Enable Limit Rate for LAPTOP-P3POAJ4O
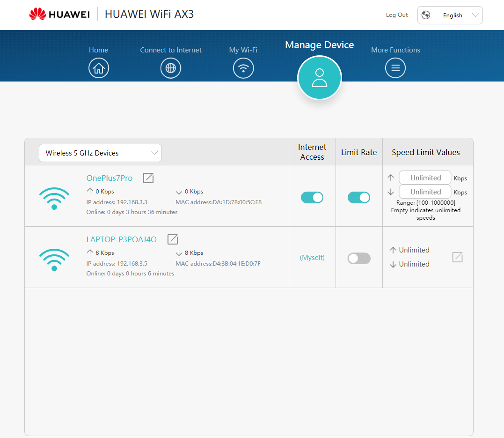 point(359,258)
